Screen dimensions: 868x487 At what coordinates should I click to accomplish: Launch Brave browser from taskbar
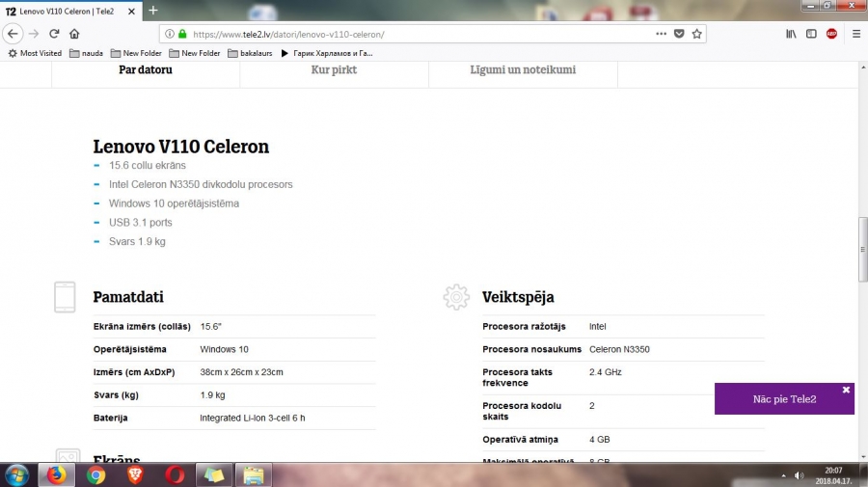[x=136, y=474]
